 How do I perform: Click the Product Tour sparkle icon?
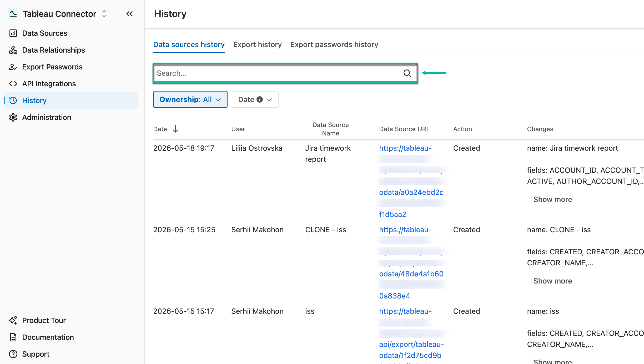coord(13,320)
